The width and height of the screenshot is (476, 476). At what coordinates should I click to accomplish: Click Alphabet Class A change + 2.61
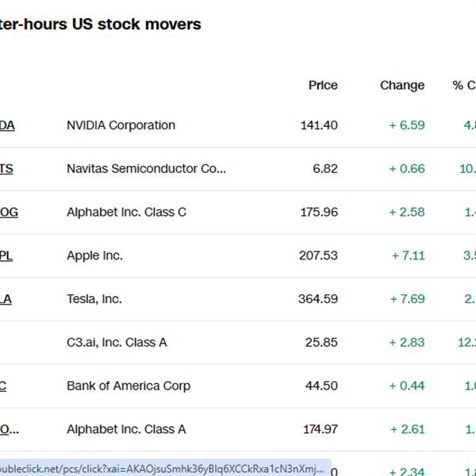(408, 429)
